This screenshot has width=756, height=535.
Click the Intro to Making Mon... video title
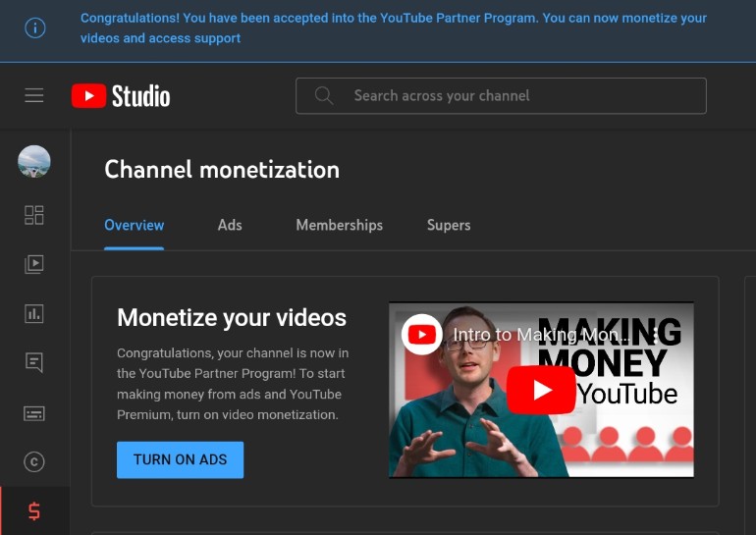541,335
